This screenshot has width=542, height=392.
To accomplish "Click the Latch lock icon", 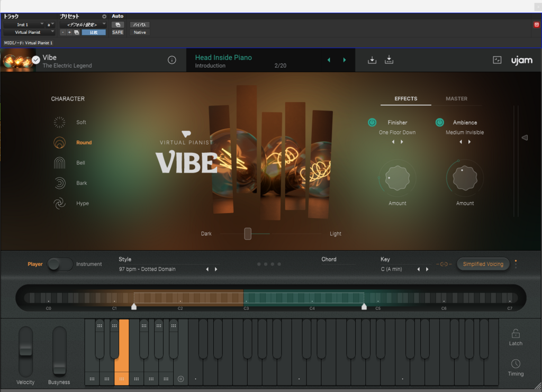I will pyautogui.click(x=516, y=333).
